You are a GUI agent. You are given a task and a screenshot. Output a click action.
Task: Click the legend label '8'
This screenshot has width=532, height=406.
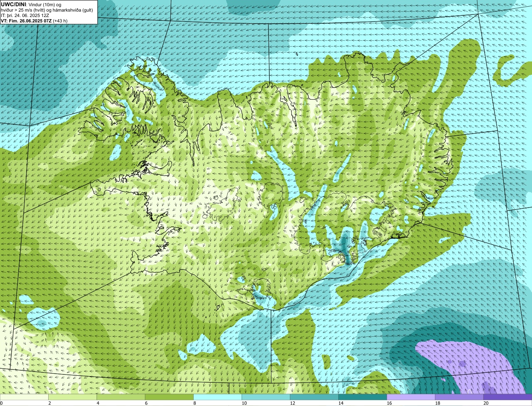pyautogui.click(x=195, y=403)
